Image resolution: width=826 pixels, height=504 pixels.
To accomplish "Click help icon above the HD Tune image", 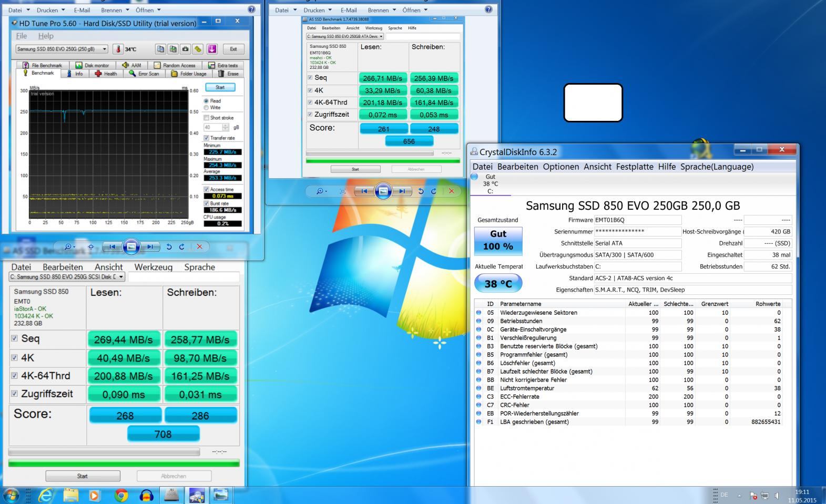I will tap(251, 9).
